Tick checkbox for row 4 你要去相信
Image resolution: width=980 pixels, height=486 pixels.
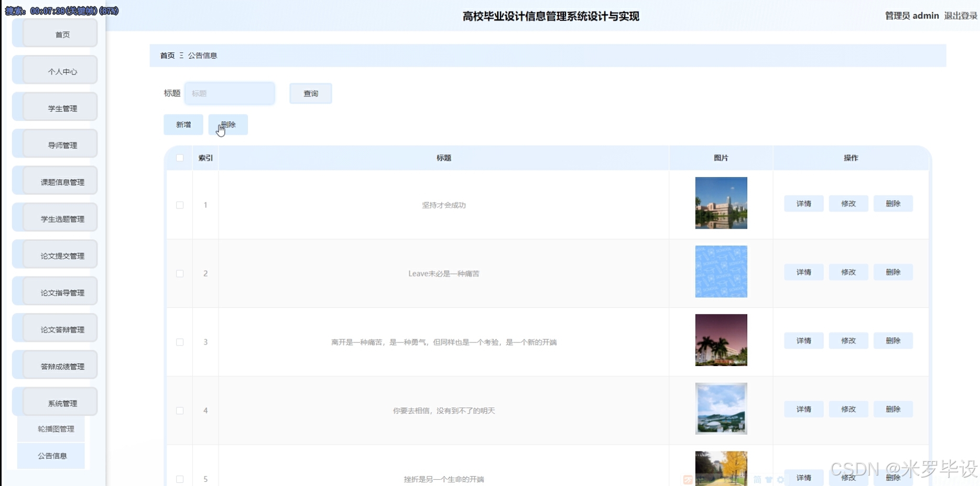180,411
